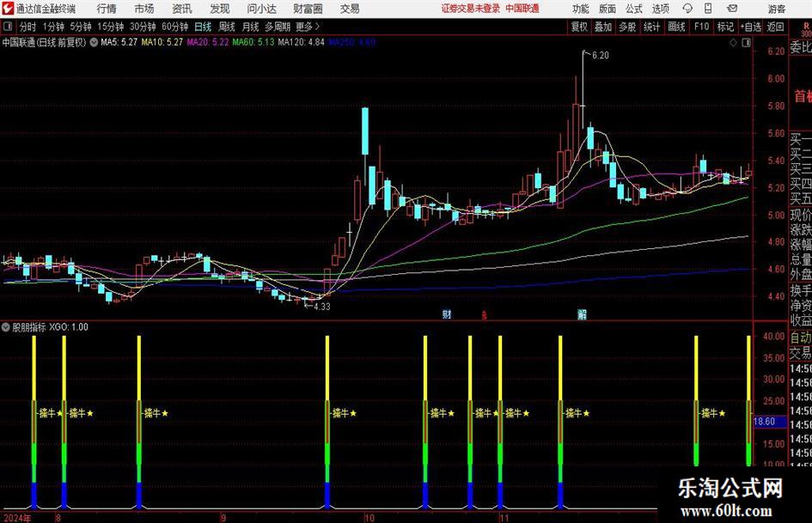Click the XGO: 1.00 indicator value

(x=69, y=327)
